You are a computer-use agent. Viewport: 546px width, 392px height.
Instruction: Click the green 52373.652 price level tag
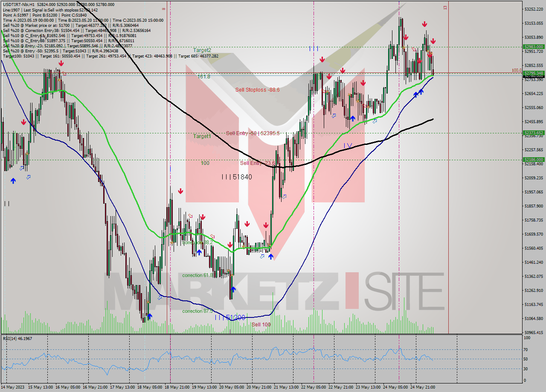tap(533, 133)
